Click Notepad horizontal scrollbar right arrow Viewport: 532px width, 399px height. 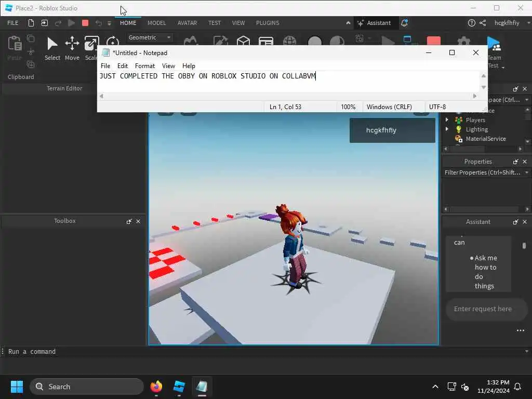474,96
